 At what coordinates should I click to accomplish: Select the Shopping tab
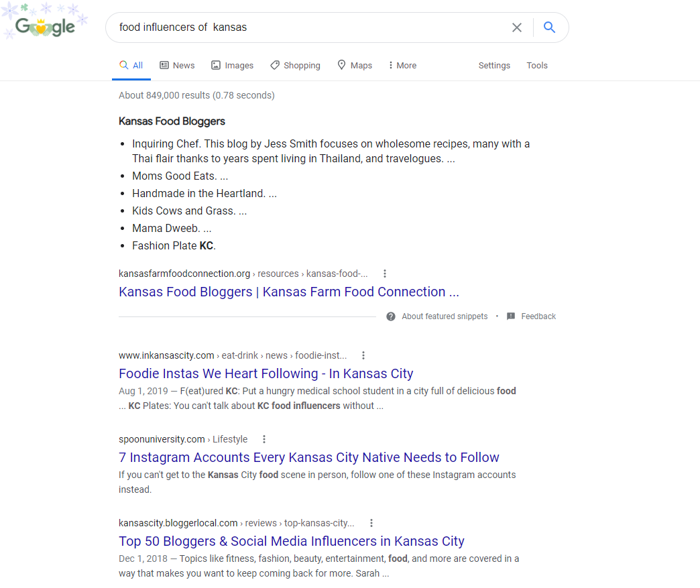(x=295, y=66)
